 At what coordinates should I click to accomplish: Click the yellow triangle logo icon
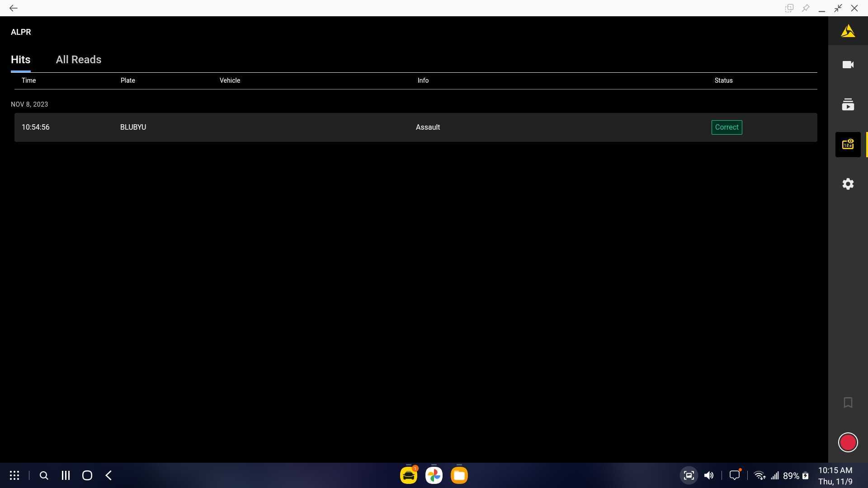[x=848, y=31]
